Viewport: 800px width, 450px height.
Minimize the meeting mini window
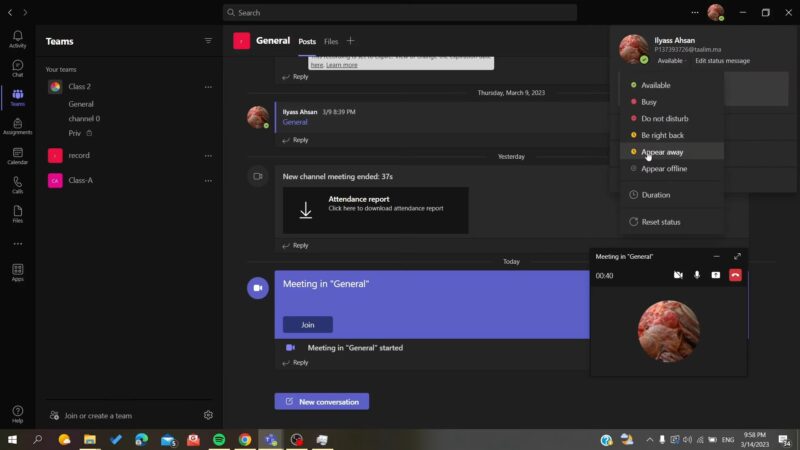coord(716,257)
